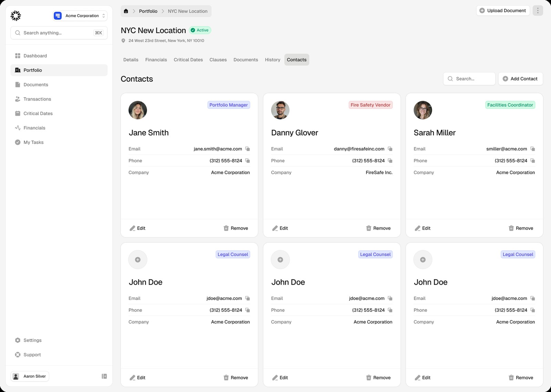Click Upload Document button

tap(503, 11)
